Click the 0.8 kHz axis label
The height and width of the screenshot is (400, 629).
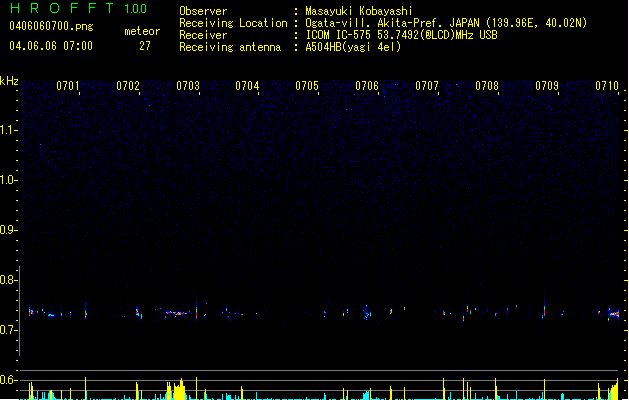pos(8,280)
